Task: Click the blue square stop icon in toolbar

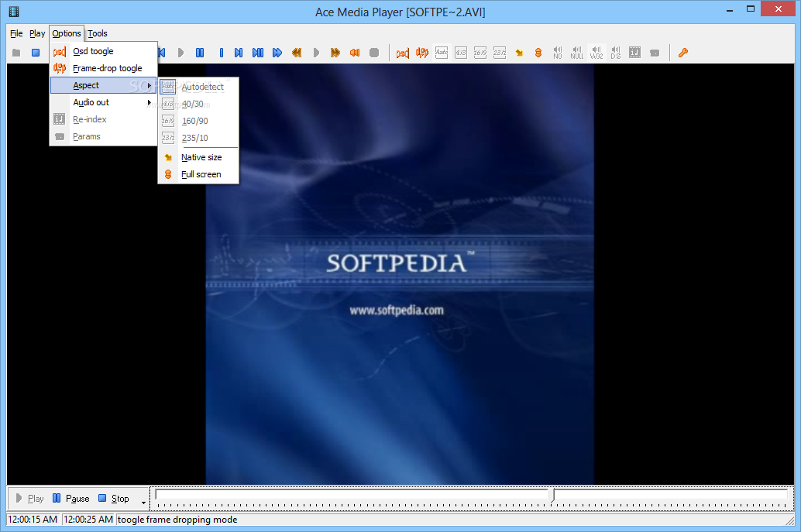Action: click(36, 53)
